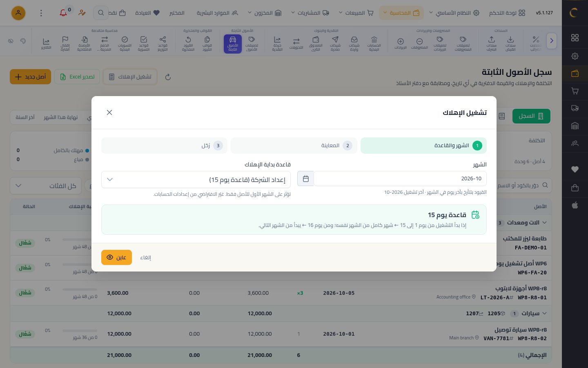This screenshot has width=588, height=368.
Task: Click the calendar icon beside the month field
Action: point(306,179)
